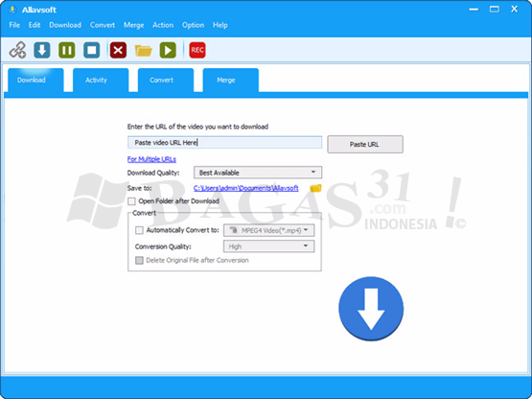
Task: Enable Open Folder after Download checkbox
Action: (131, 201)
